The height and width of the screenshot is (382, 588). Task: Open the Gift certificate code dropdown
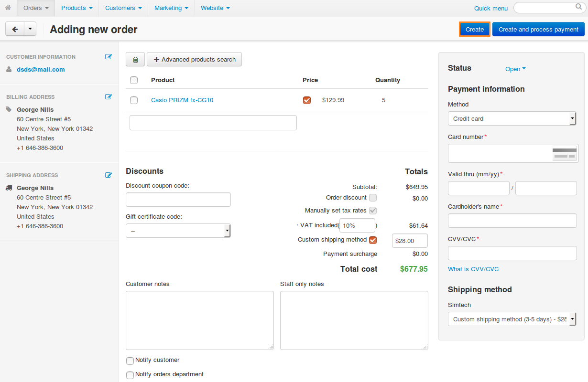point(178,231)
